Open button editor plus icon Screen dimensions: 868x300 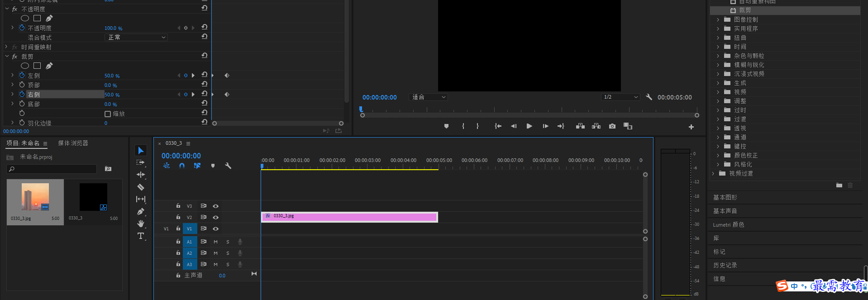[x=691, y=127]
